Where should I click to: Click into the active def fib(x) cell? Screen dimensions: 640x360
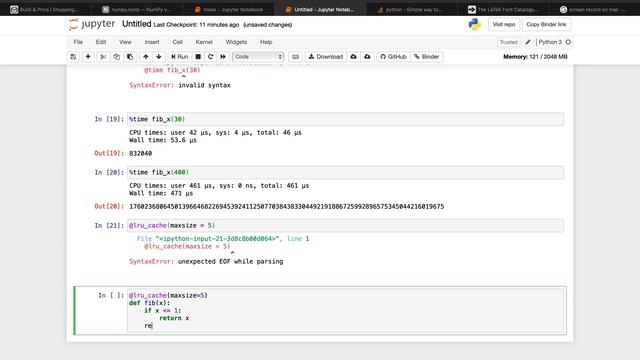pos(345,310)
